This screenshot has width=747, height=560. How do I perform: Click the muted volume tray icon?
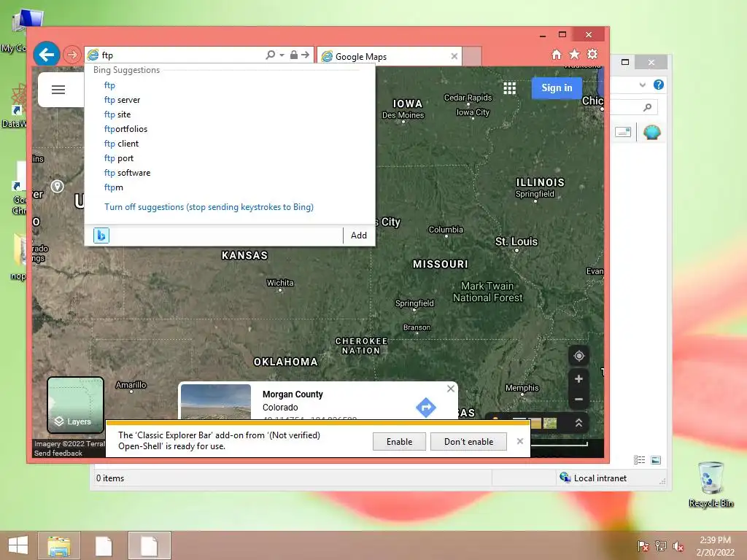click(678, 546)
